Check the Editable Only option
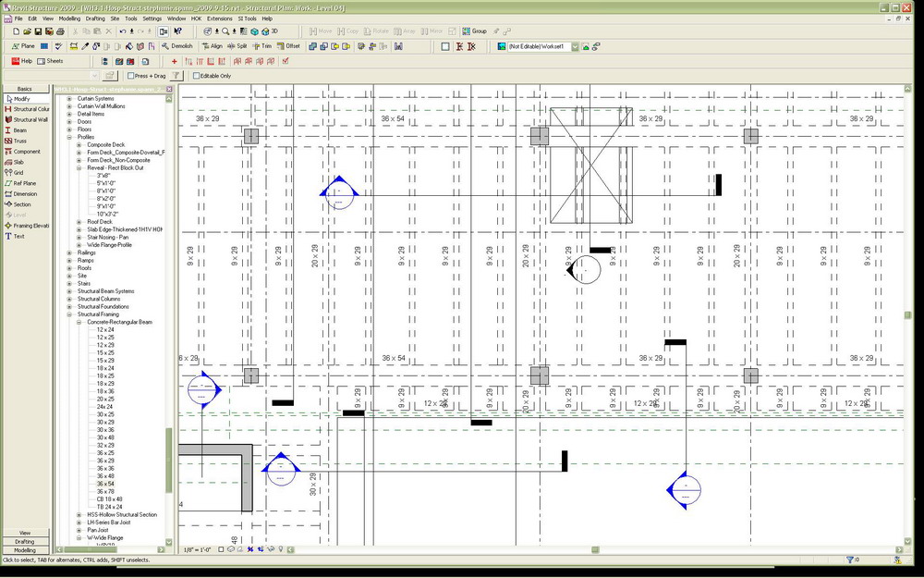Image resolution: width=924 pixels, height=578 pixels. [x=196, y=76]
